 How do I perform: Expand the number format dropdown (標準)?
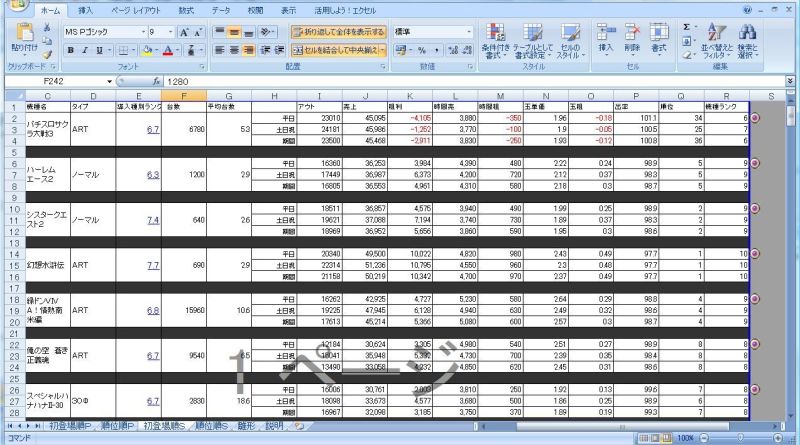point(469,32)
